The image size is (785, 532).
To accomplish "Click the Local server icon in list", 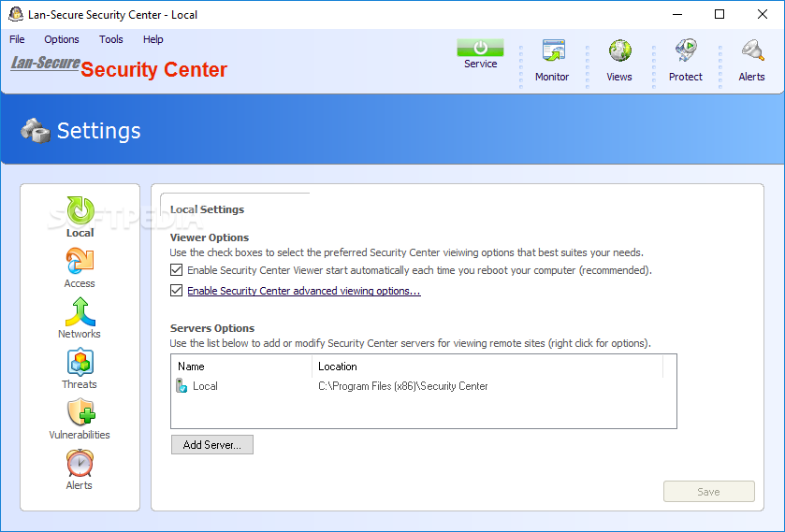I will pos(182,386).
